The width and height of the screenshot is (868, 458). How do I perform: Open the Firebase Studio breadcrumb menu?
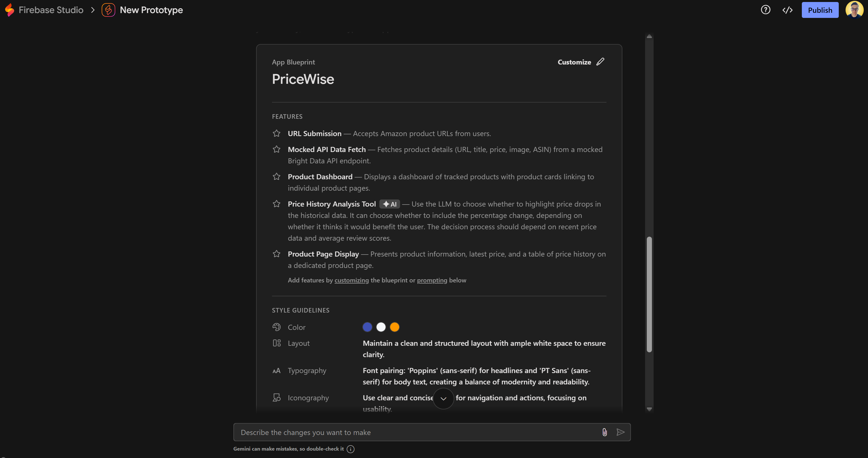pos(51,10)
